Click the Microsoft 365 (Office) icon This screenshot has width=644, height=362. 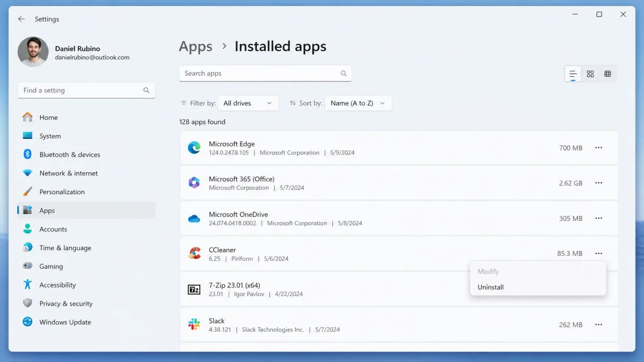coord(194,183)
